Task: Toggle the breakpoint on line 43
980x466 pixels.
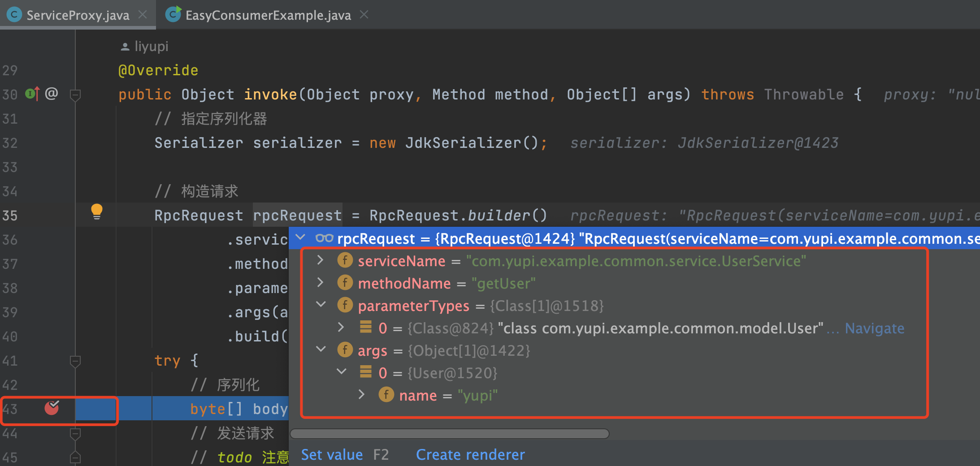Action: pos(52,408)
